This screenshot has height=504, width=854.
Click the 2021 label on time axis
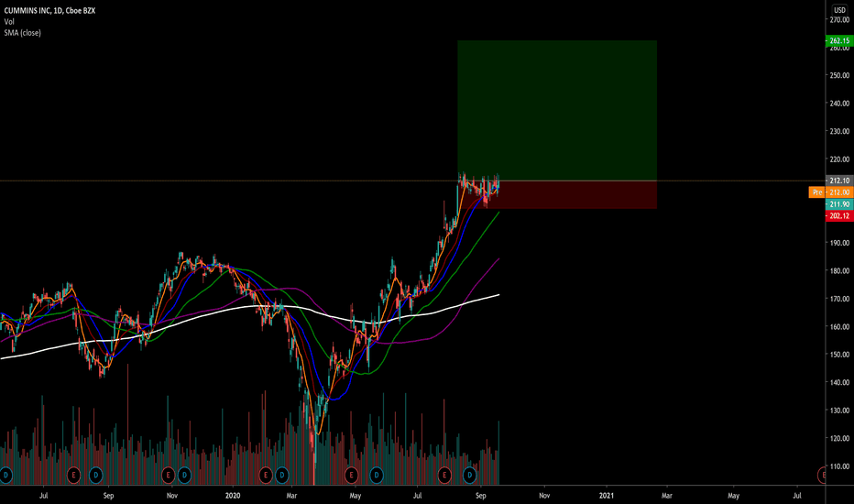click(607, 496)
